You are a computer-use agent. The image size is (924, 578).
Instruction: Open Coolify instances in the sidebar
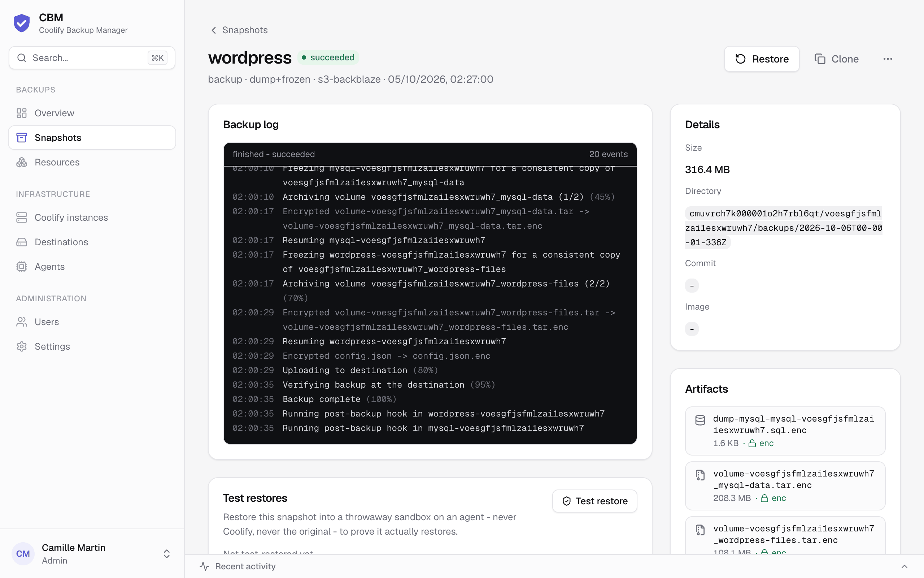point(92,217)
